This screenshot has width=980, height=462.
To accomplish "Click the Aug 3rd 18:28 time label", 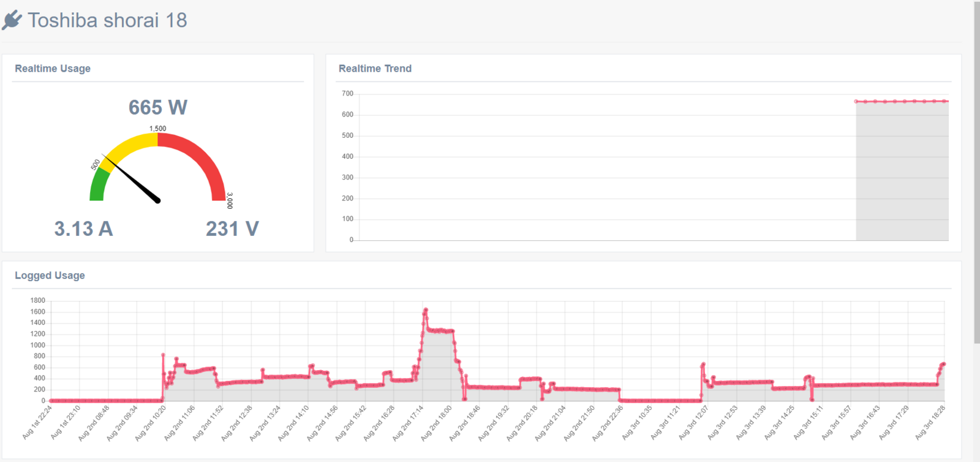I will coord(930,422).
